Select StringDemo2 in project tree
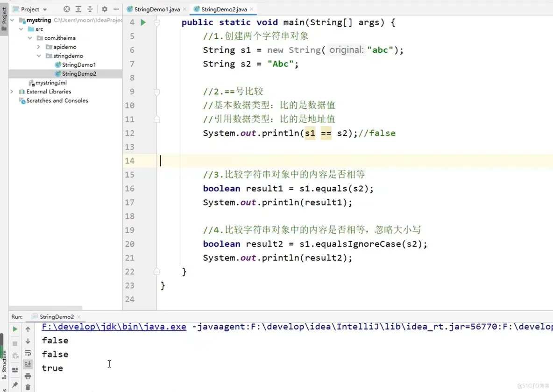The width and height of the screenshot is (553, 392). coord(79,74)
